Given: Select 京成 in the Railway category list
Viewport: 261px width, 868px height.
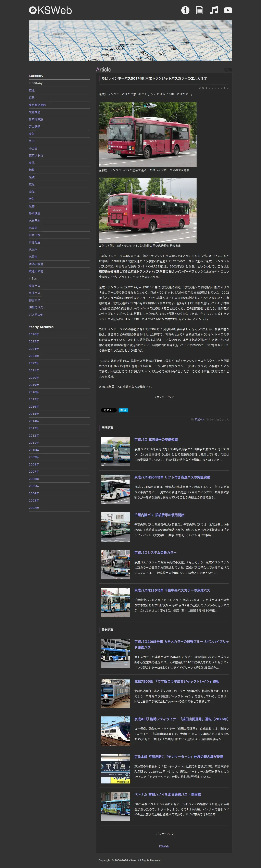Looking at the screenshot, I should coord(32,91).
